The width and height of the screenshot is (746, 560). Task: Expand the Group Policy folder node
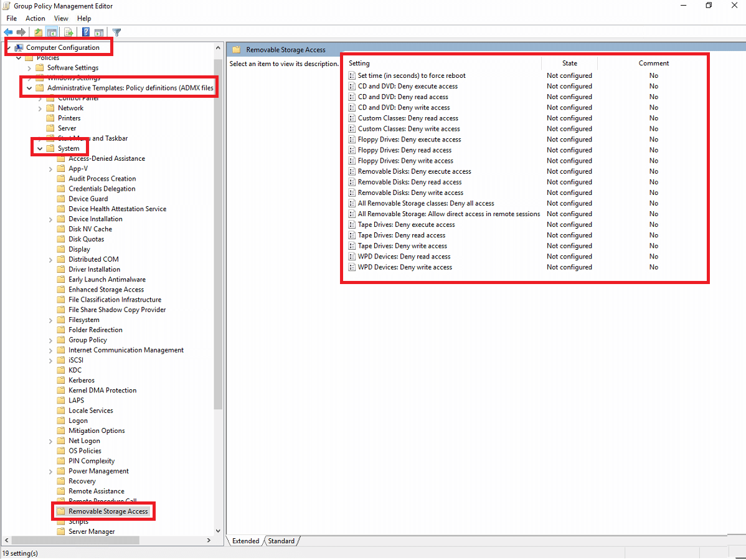[50, 340]
